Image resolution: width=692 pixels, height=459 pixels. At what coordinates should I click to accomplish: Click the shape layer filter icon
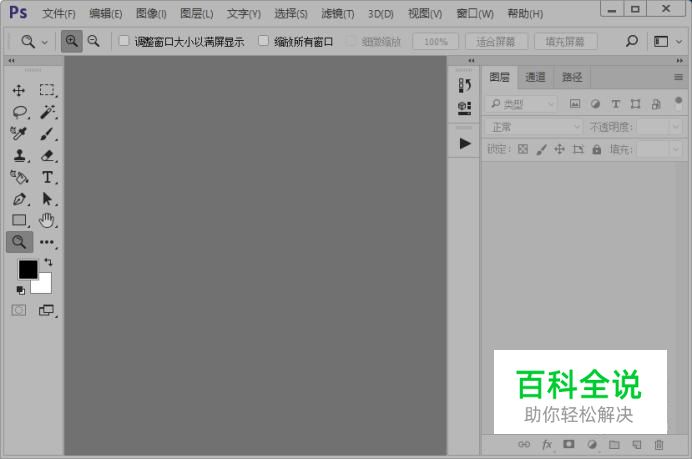[636, 104]
